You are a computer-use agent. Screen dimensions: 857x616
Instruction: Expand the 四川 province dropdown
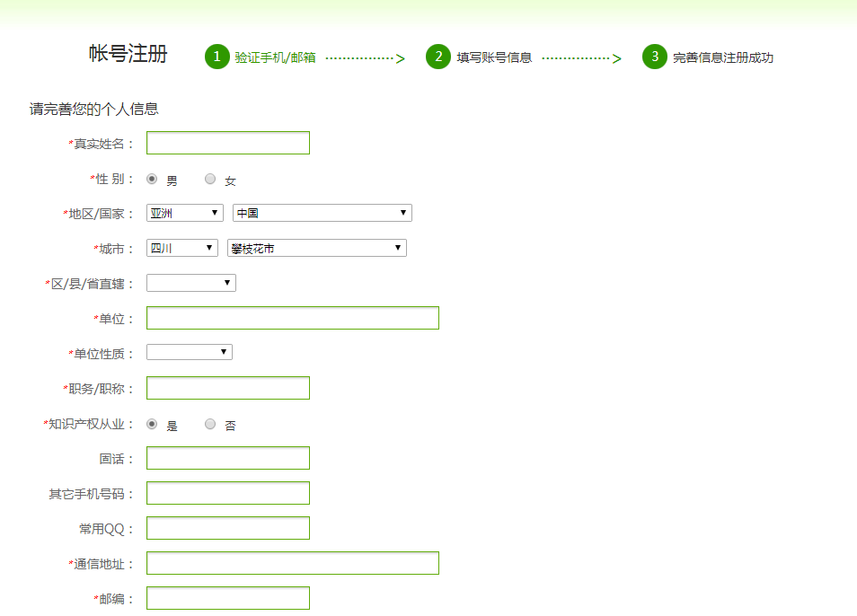(181, 248)
